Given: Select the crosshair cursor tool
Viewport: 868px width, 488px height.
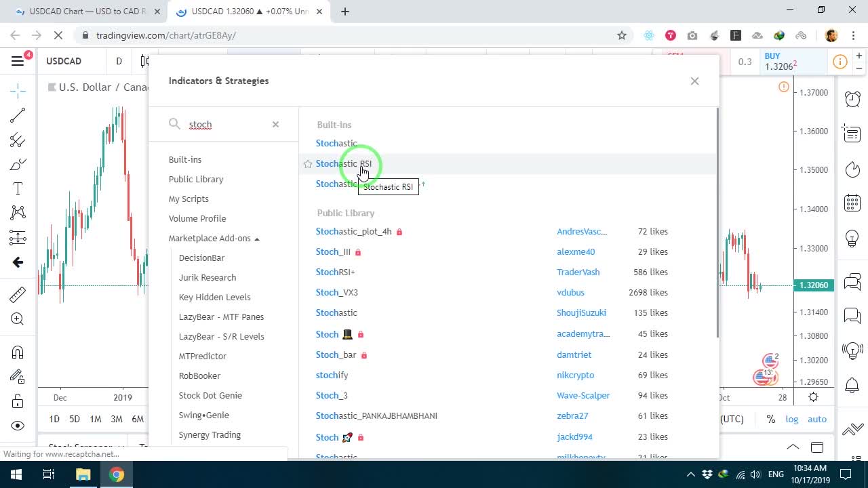Looking at the screenshot, I should (18, 90).
